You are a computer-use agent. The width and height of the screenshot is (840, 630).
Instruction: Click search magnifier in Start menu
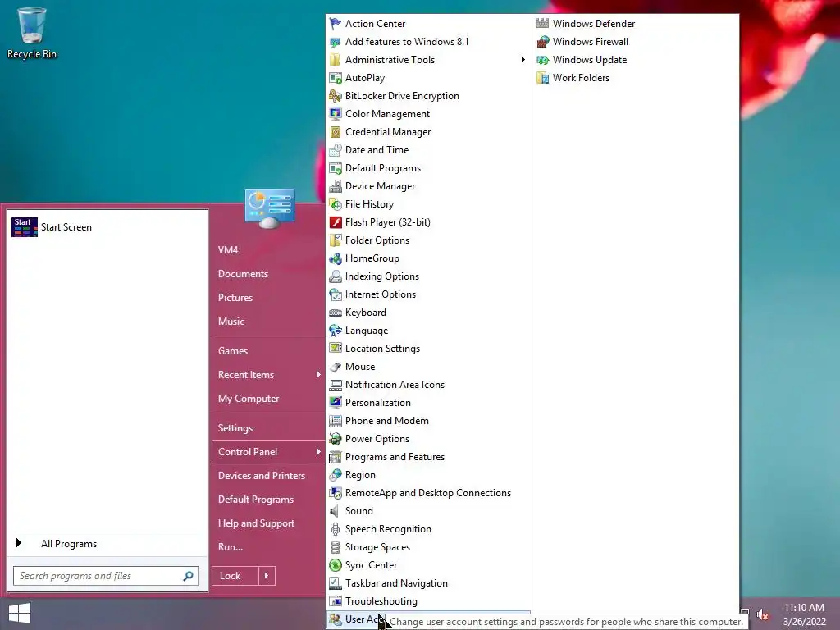tap(188, 576)
